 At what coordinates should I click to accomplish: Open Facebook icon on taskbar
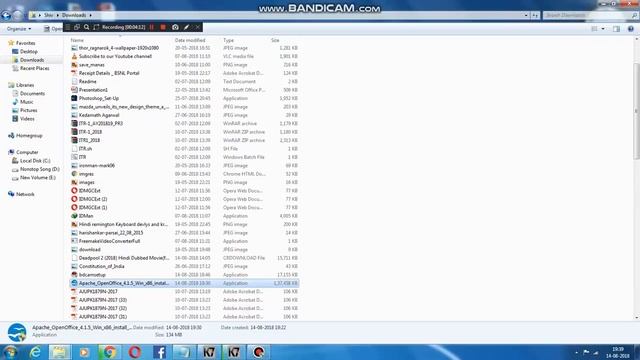click(x=160, y=352)
